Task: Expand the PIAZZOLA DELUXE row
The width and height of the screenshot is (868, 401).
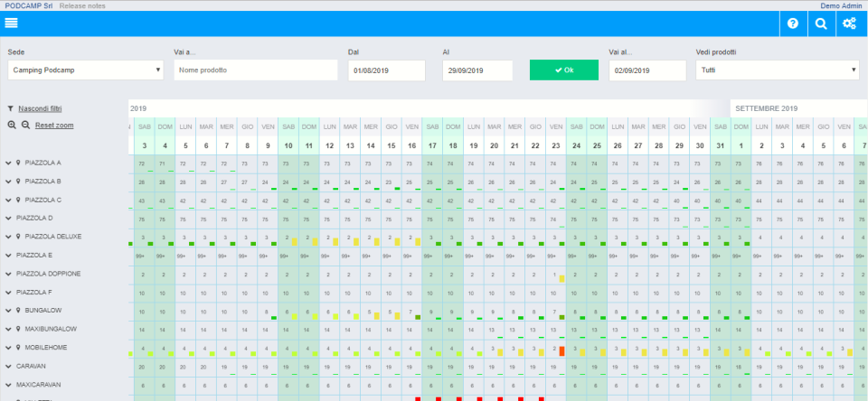Action: [x=8, y=237]
